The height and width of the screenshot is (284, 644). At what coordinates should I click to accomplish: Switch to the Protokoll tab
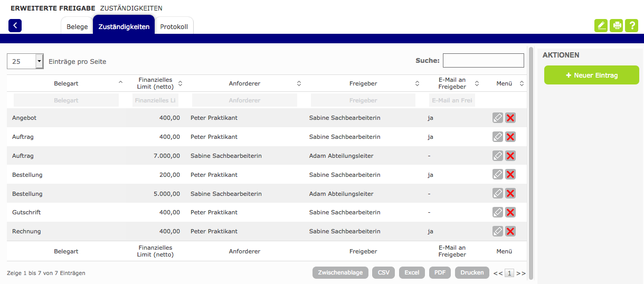(174, 26)
